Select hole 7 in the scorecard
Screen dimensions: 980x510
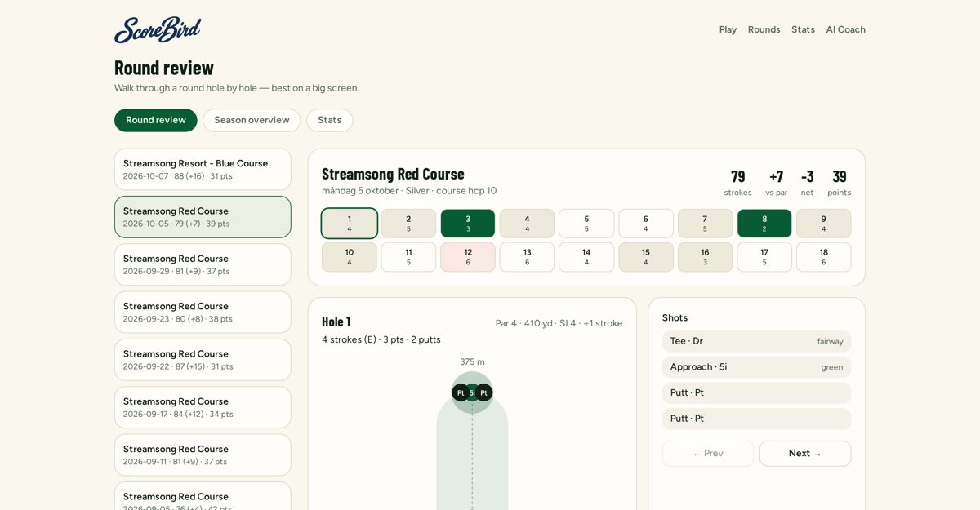[x=705, y=224]
